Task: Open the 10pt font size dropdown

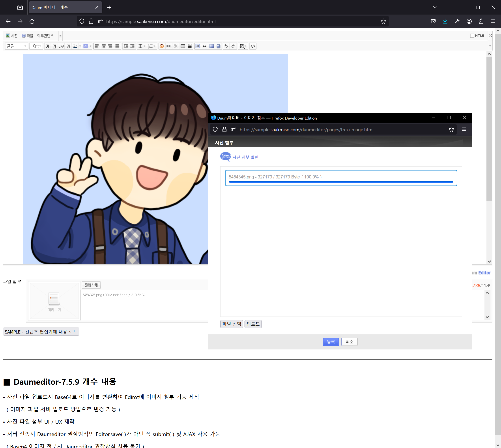Action: [x=36, y=46]
